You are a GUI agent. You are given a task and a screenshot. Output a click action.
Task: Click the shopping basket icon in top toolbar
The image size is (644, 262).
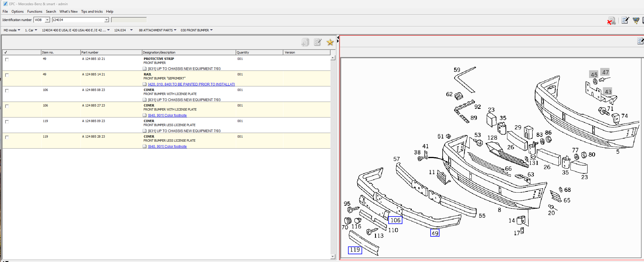(636, 20)
